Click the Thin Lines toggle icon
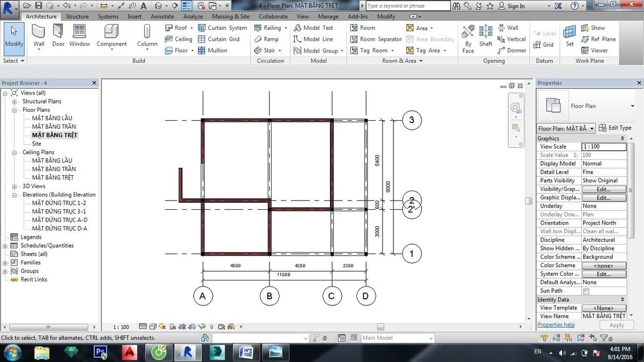Image resolution: width=644 pixels, height=362 pixels. coord(187,6)
